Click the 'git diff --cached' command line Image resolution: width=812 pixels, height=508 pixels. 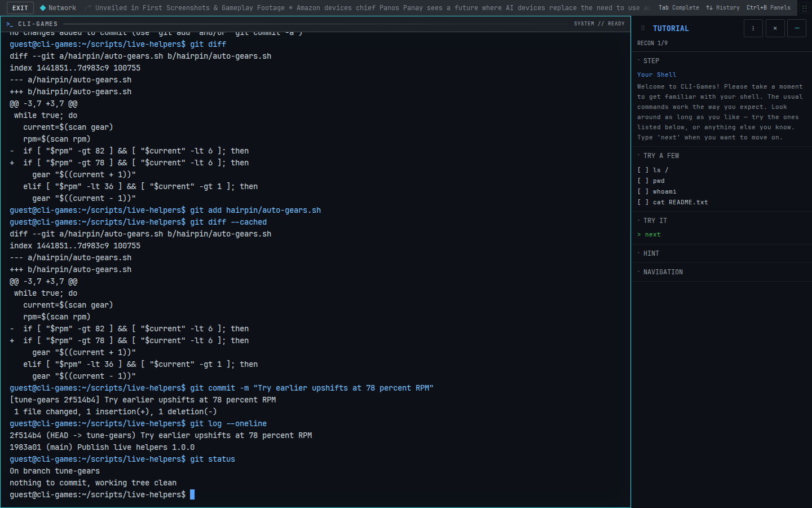click(x=138, y=222)
